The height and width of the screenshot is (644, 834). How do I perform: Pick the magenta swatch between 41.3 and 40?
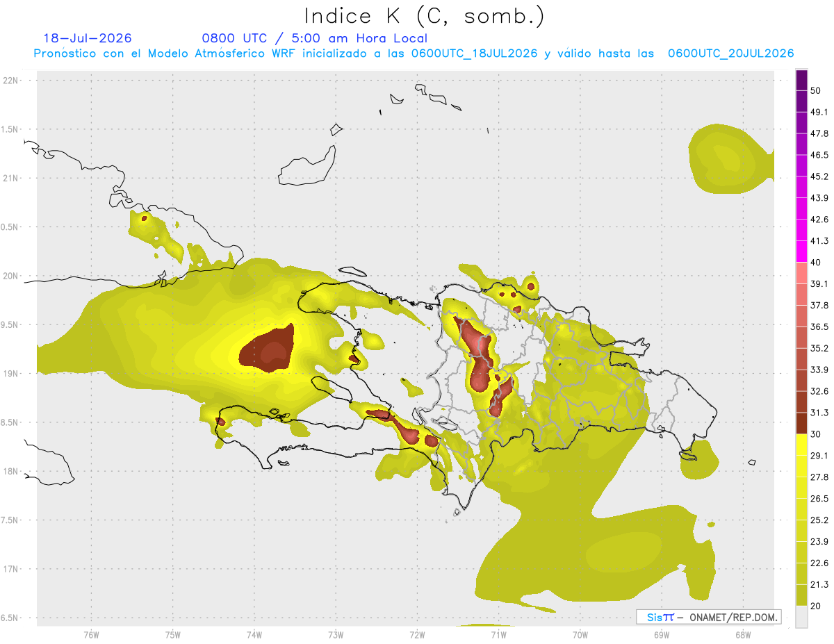pyautogui.click(x=801, y=251)
